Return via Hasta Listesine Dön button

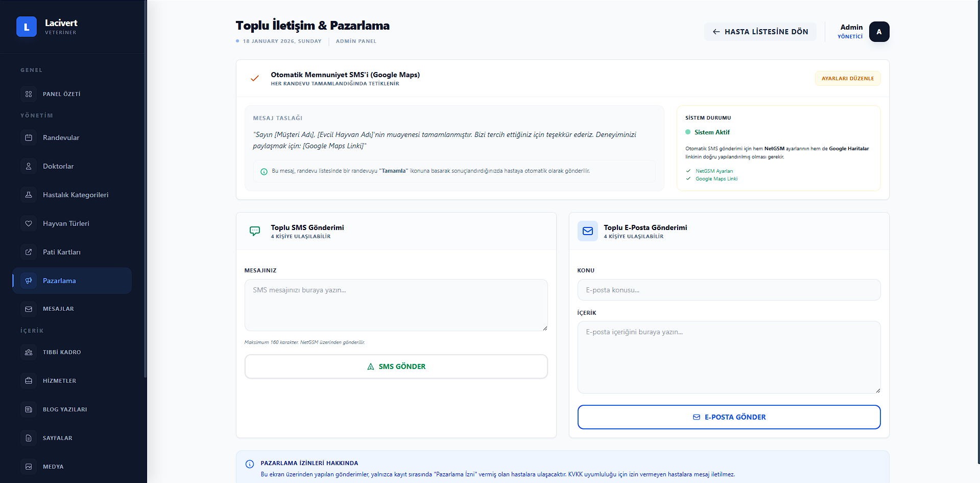760,32
